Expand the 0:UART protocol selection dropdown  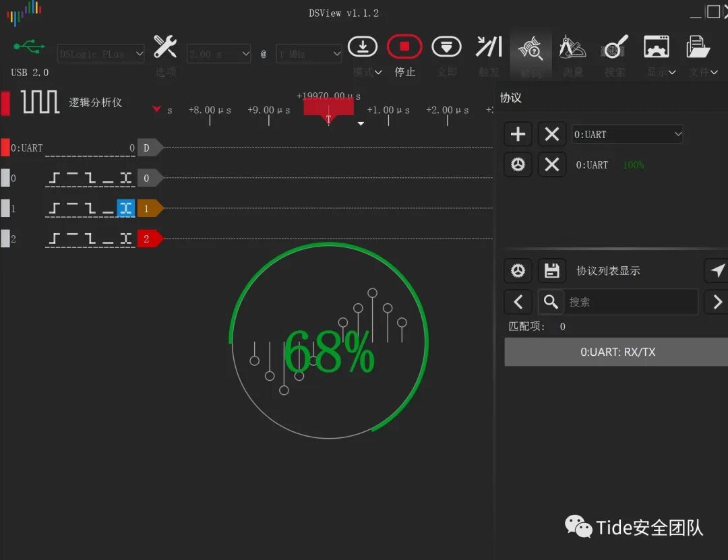point(628,134)
